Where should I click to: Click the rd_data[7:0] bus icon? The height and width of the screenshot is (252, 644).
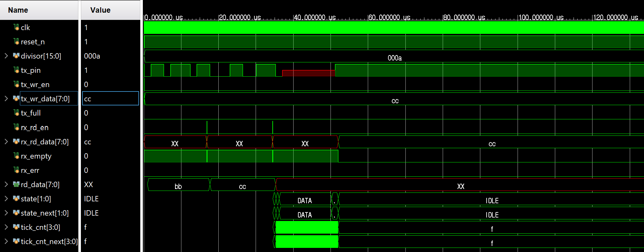coord(16,184)
